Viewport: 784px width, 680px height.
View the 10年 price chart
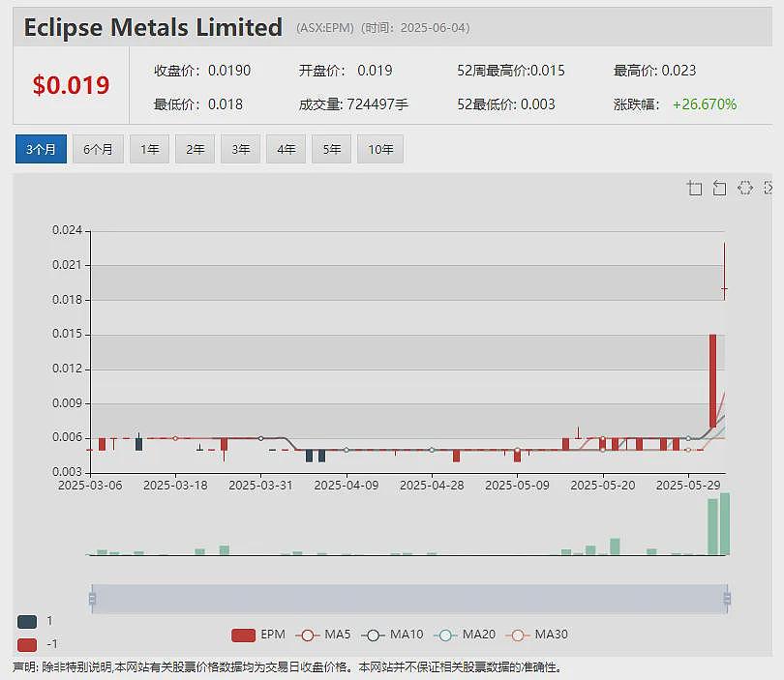[x=380, y=149]
